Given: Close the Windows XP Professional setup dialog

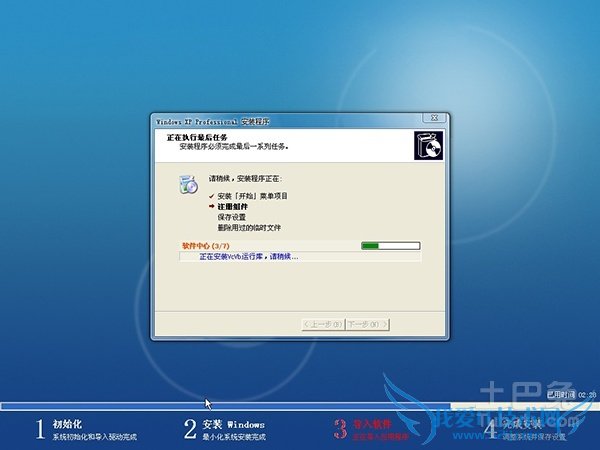Looking at the screenshot, I should (x=434, y=118).
